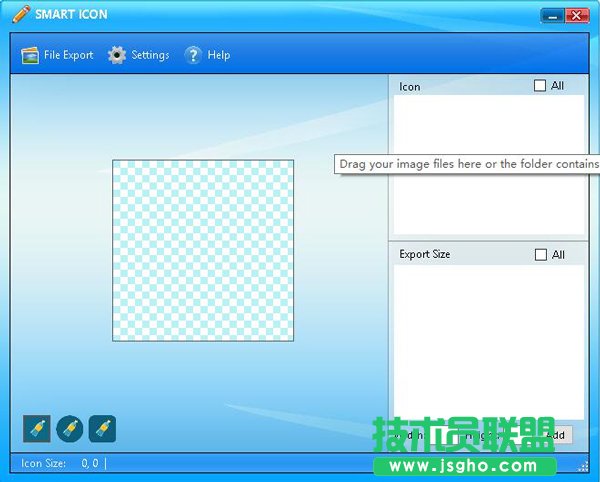The height and width of the screenshot is (482, 600).
Task: Select the square icon shape style
Action: (37, 429)
